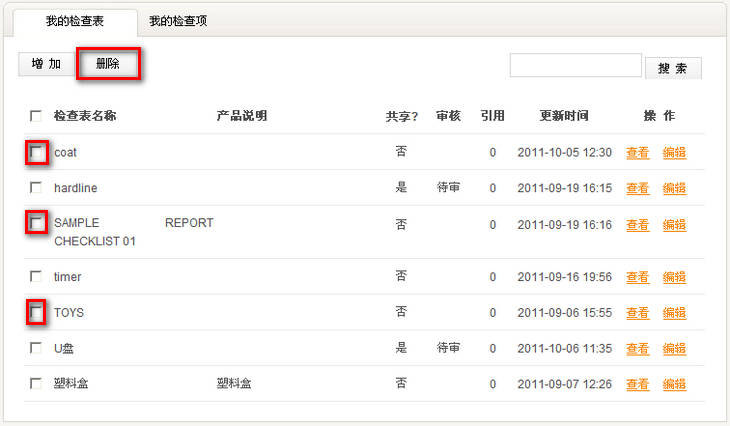730x426 pixels.
Task: Check the timer row checkbox
Action: [36, 276]
